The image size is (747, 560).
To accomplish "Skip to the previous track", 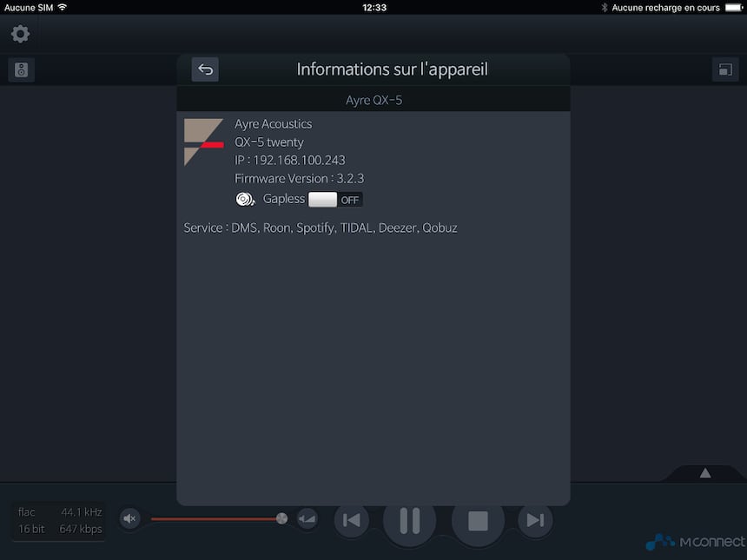I will tap(352, 520).
